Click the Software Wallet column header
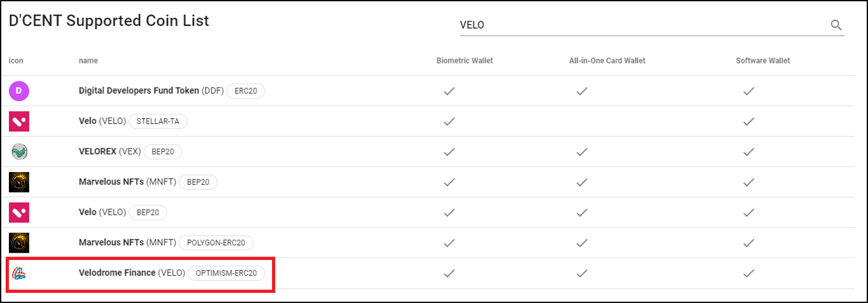The width and height of the screenshot is (868, 303). (762, 60)
